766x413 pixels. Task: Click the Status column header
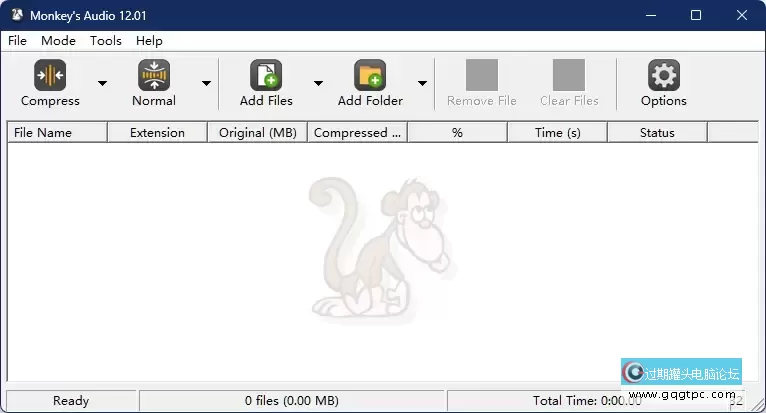click(657, 132)
